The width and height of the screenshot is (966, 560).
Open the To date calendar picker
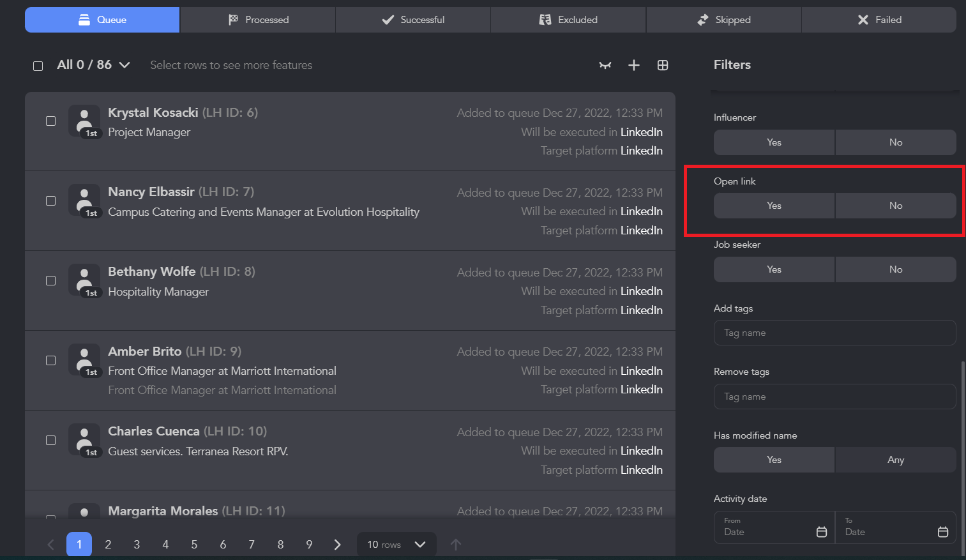point(942,532)
